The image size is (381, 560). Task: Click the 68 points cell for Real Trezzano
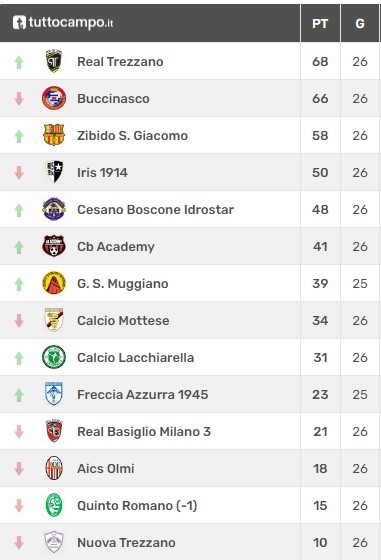coord(320,61)
